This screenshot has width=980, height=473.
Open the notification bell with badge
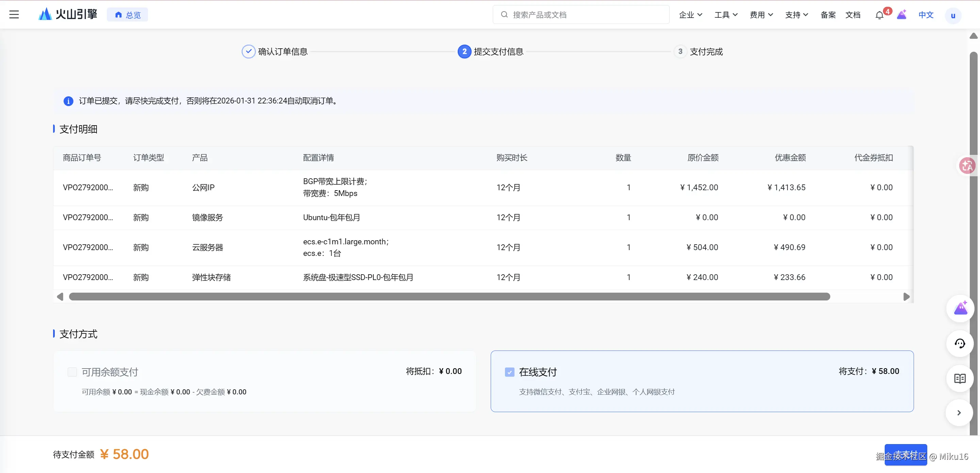[879, 15]
